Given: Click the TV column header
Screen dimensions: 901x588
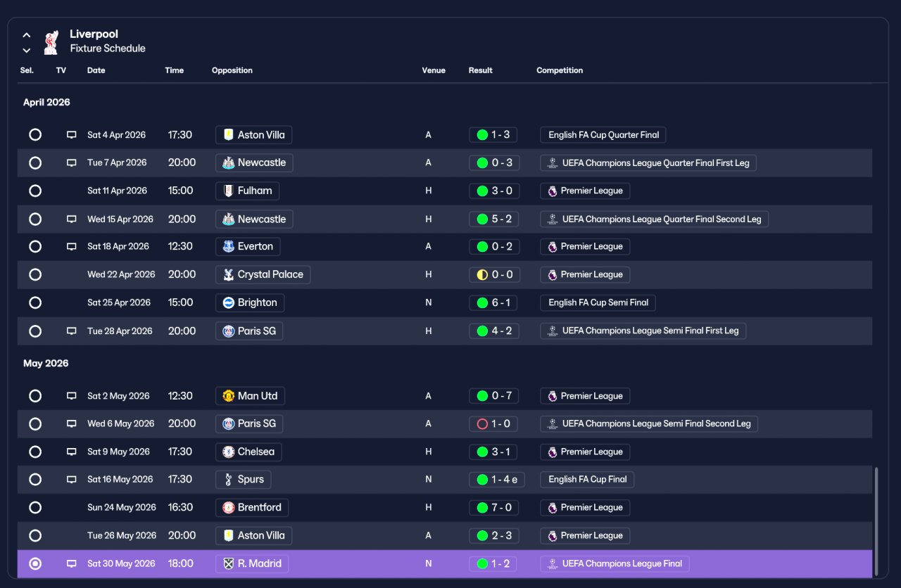Looking at the screenshot, I should point(61,70).
